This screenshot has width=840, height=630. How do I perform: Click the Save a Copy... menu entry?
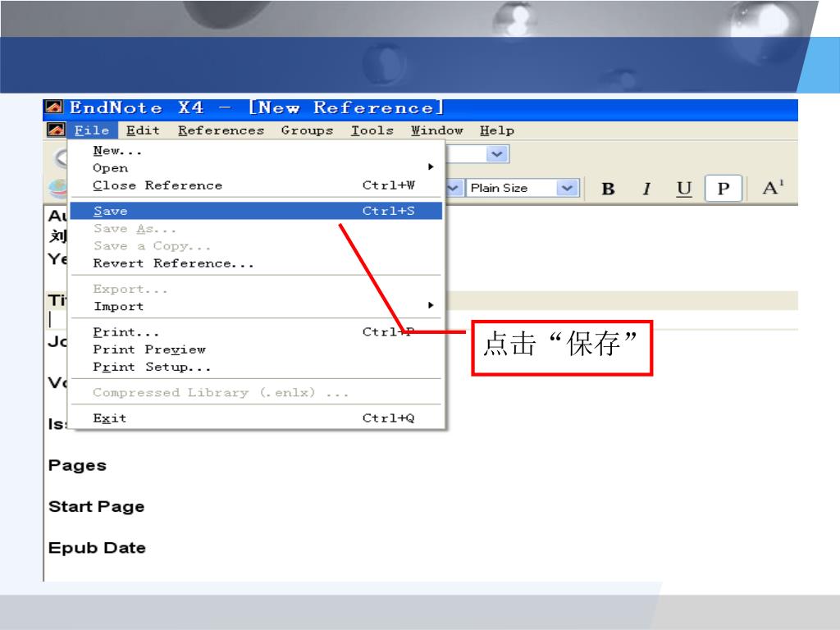click(x=256, y=246)
